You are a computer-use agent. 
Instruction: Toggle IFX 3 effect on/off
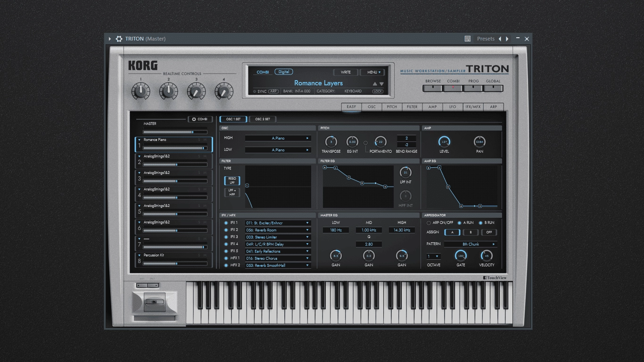tap(226, 237)
